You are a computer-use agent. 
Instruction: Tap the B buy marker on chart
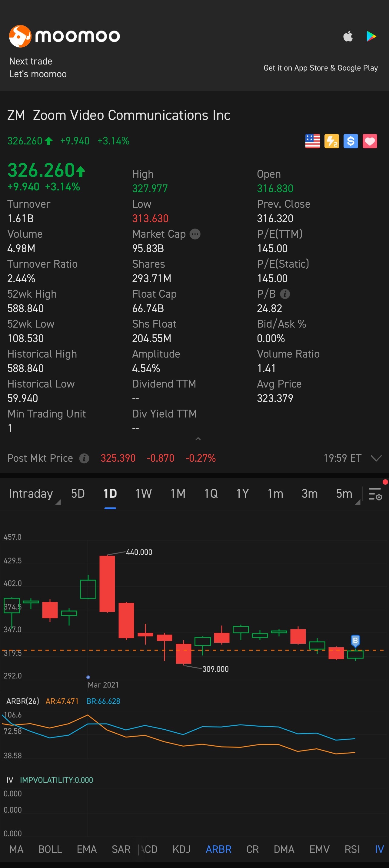pyautogui.click(x=355, y=641)
